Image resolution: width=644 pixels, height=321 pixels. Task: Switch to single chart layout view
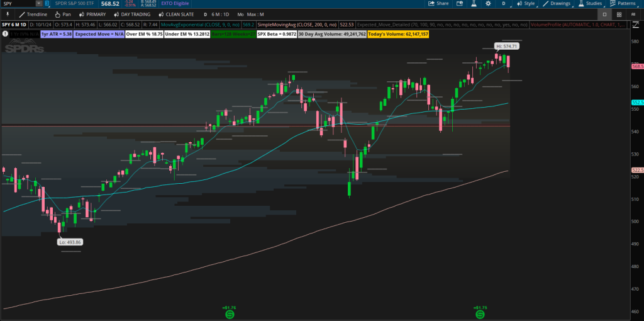click(x=604, y=14)
